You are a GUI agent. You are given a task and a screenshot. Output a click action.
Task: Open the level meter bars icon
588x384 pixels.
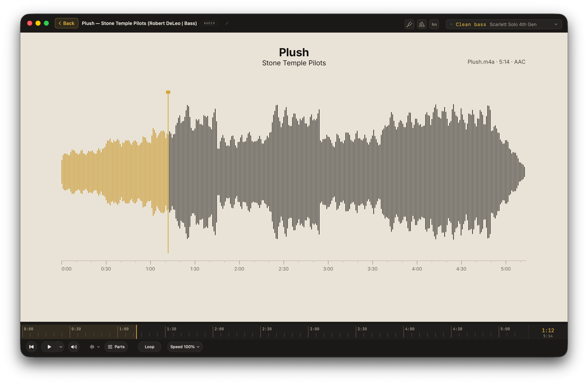click(x=434, y=24)
